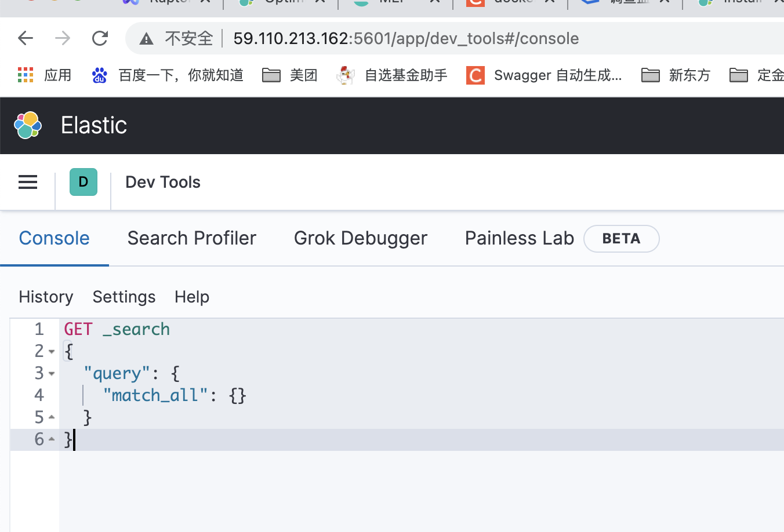
Task: Click line number 1 in editor gutter
Action: [39, 329]
